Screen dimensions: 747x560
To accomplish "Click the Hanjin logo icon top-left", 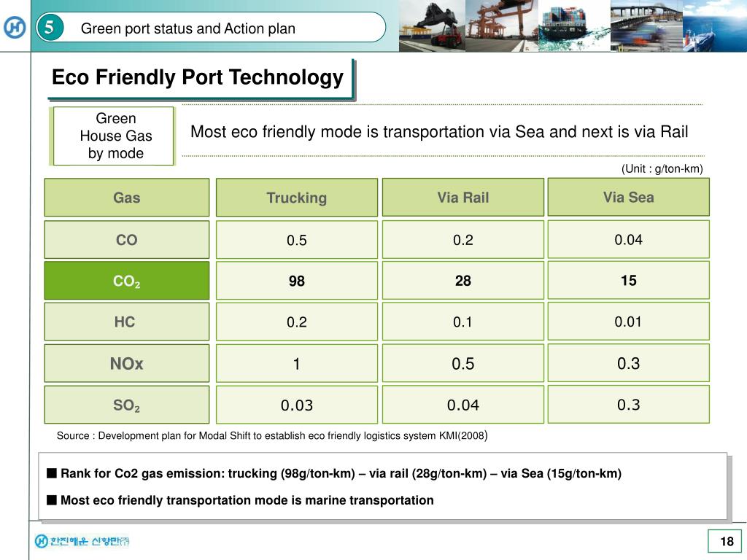I will pos(15,27).
